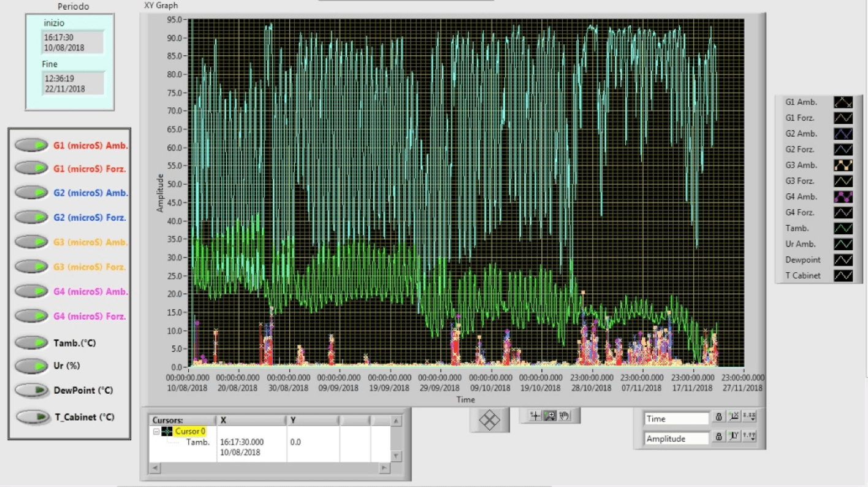Select the cursor movement crosshair tool

click(x=535, y=416)
